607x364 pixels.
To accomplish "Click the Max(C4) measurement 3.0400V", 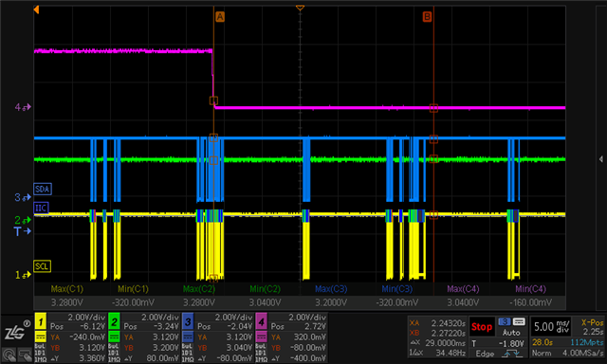I will coord(463,302).
